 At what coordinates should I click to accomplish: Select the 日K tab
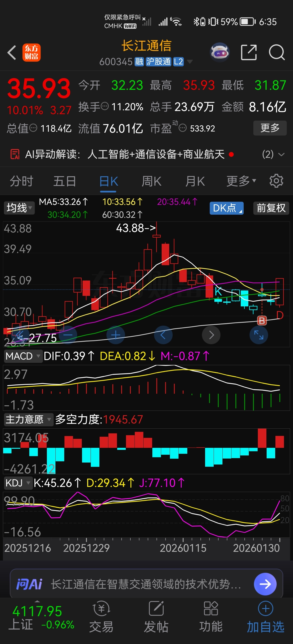[x=109, y=181]
